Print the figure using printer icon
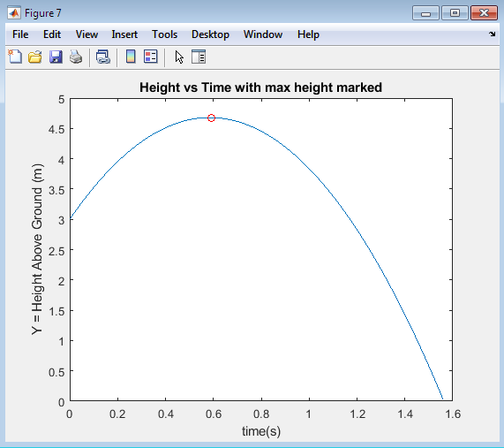Viewport: 504px width, 448px height. (76, 57)
